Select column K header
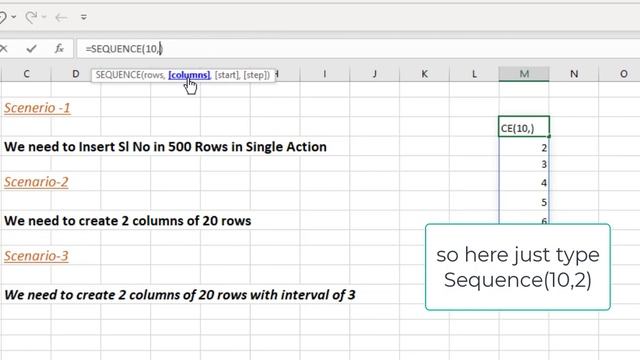 coord(424,74)
